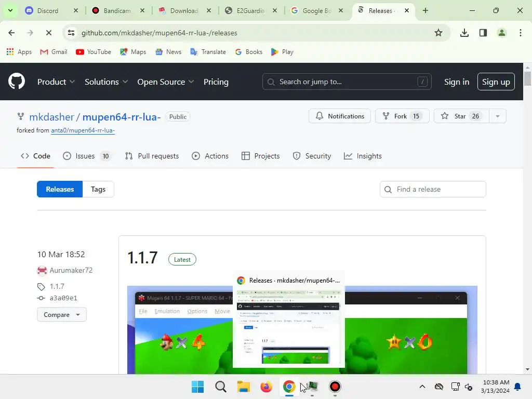Click the Sign in link
The height and width of the screenshot is (399, 532).
pos(456,82)
